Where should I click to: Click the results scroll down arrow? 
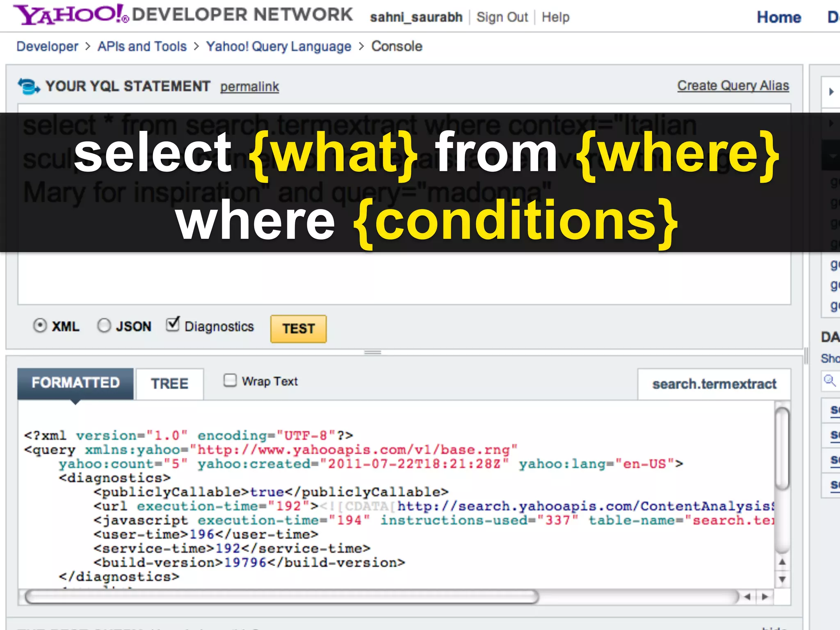[x=782, y=580]
